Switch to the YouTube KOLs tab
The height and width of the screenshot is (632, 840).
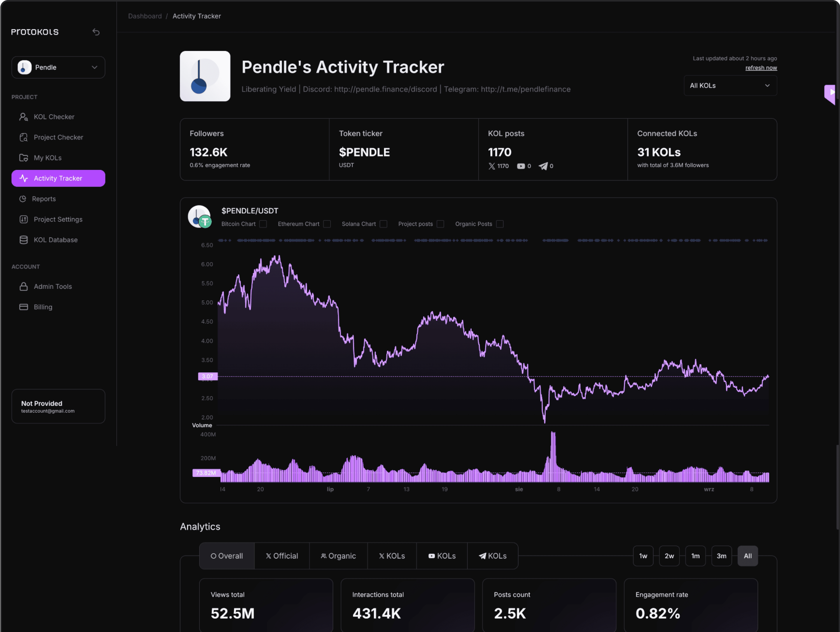(442, 556)
